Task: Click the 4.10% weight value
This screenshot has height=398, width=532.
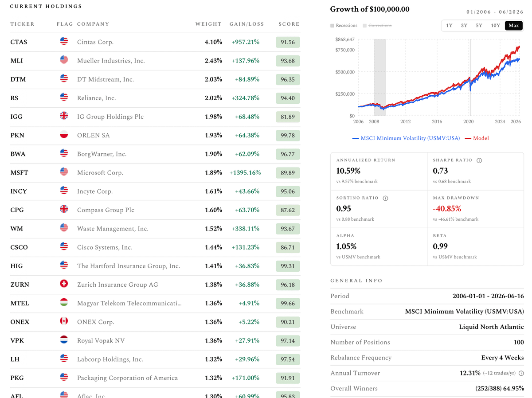Action: coord(213,42)
